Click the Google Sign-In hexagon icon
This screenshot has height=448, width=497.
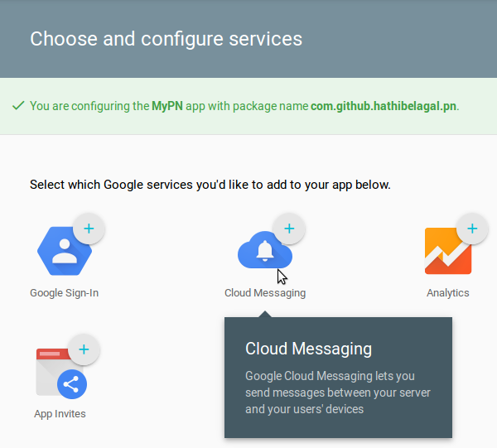point(65,251)
